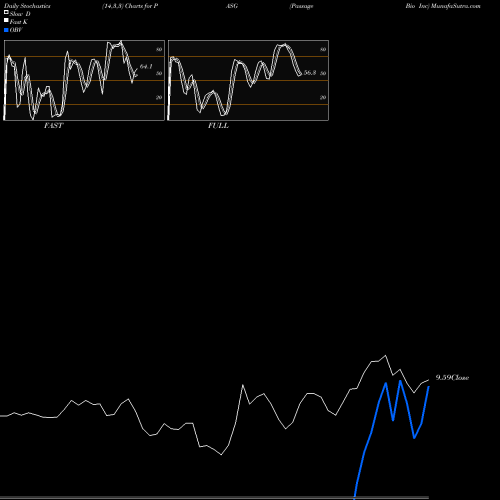
Task: Click the 9.59 Close price label
Action: [x=452, y=378]
